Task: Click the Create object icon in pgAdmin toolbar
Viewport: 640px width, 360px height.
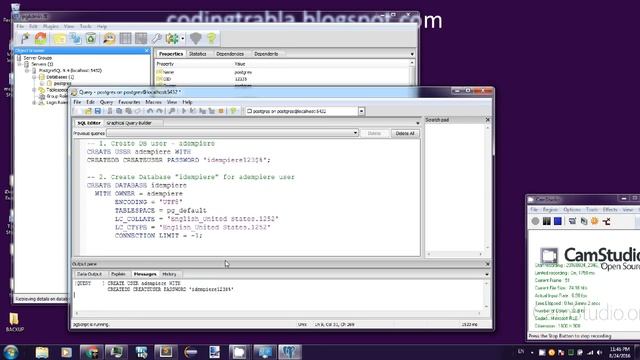Action: [76, 38]
